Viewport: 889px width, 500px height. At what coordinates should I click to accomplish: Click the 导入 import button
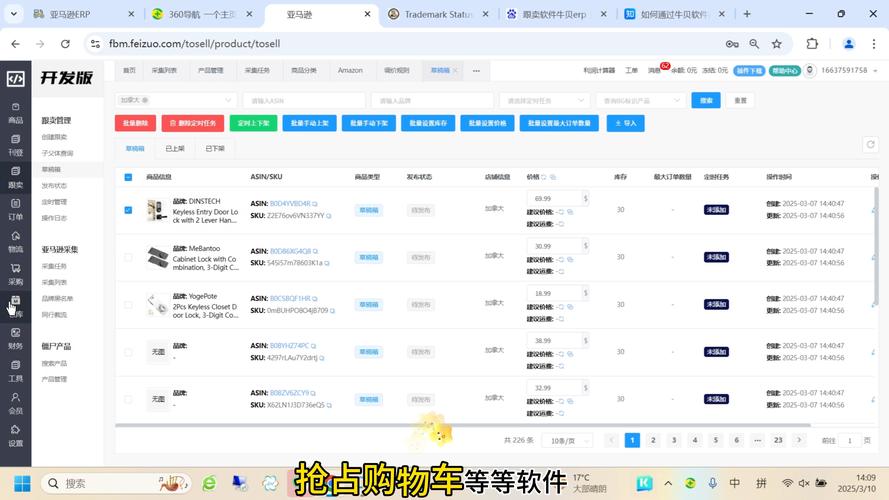(625, 123)
